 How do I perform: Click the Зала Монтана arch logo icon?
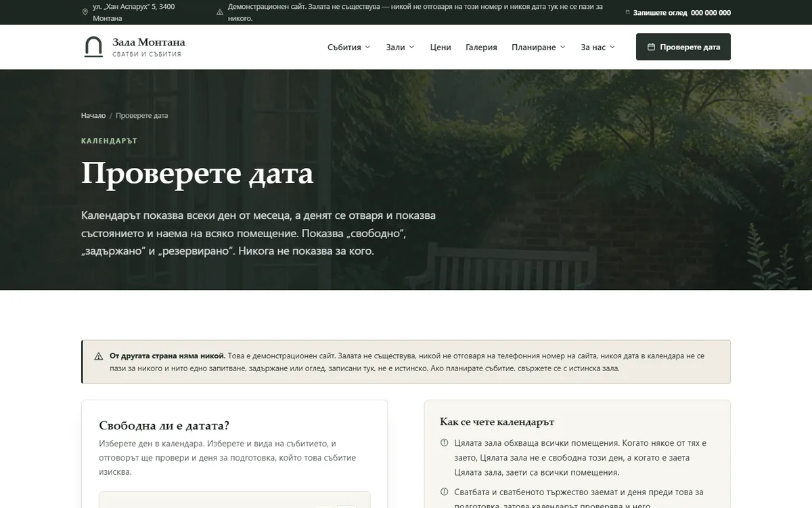[93, 47]
